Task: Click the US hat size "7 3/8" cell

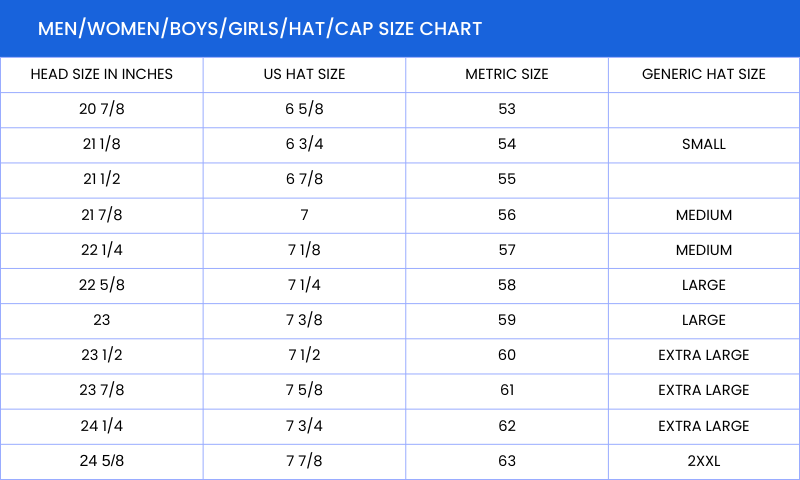Action: click(x=304, y=320)
